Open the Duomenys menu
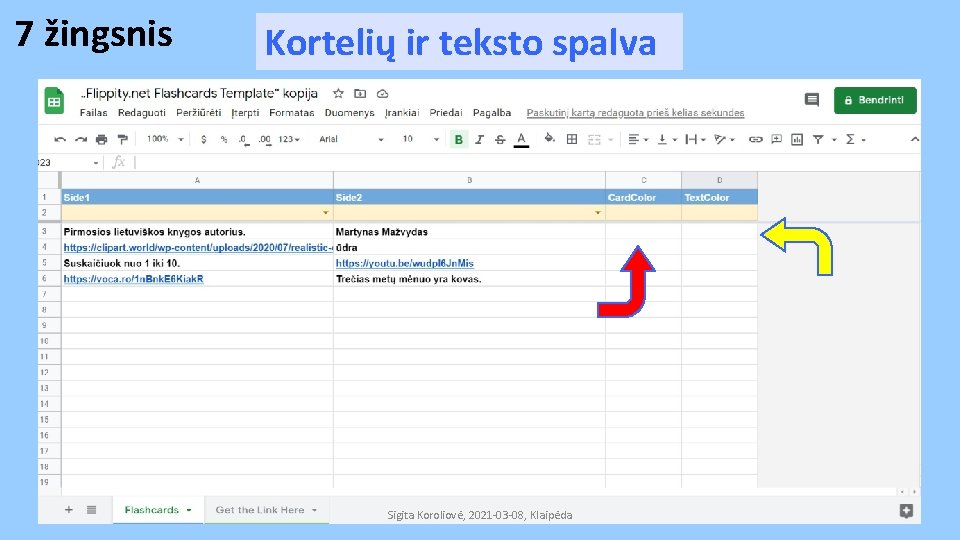This screenshot has width=960, height=540. [349, 113]
